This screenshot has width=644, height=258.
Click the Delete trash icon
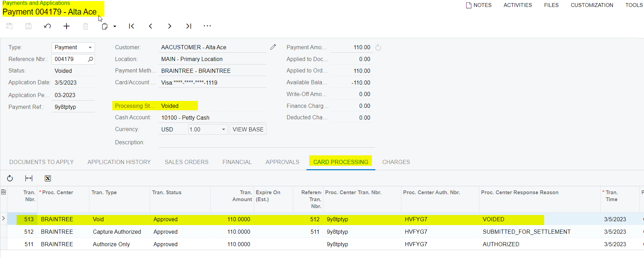86,26
